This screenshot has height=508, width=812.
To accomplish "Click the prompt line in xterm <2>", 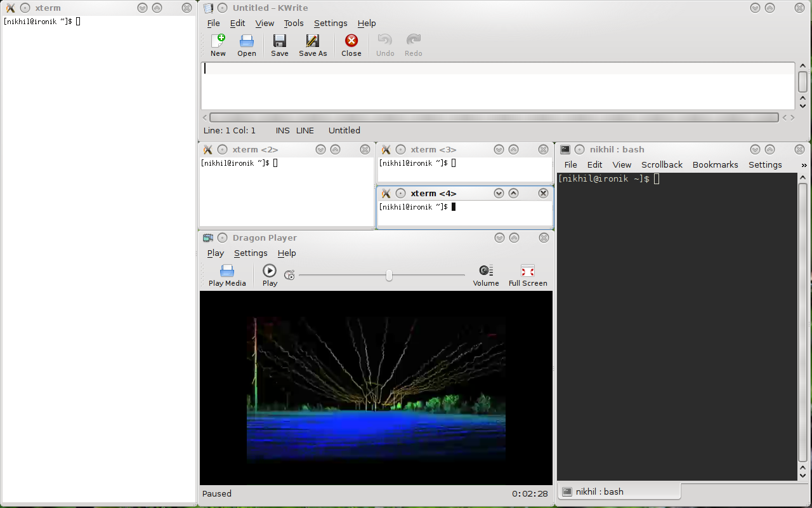I will coord(239,163).
